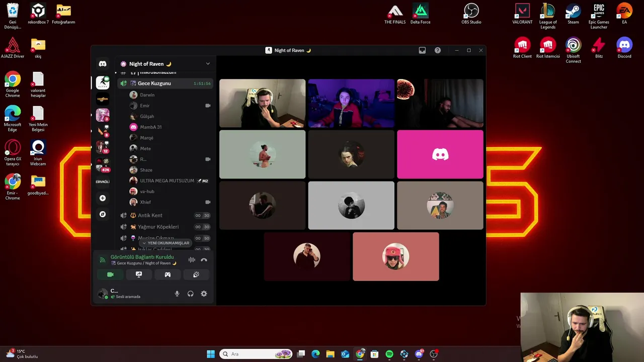The image size is (644, 362).
Task: Open Opera GX browser shortcut
Action: (x=13, y=153)
